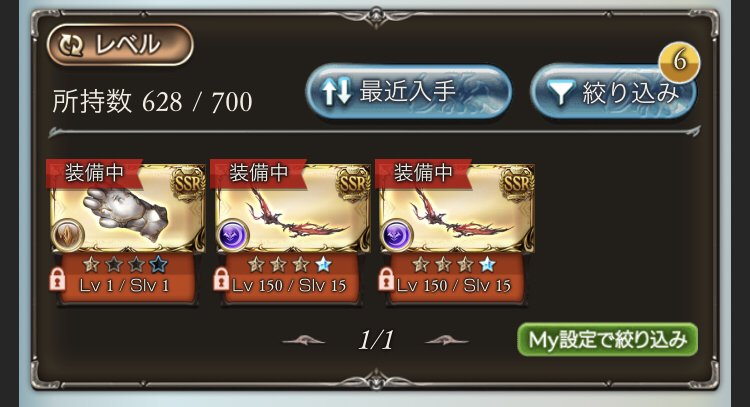Image resolution: width=750 pixels, height=407 pixels.
Task: Select the second red scythe weapon thumbnail
Action: pyautogui.click(x=457, y=209)
